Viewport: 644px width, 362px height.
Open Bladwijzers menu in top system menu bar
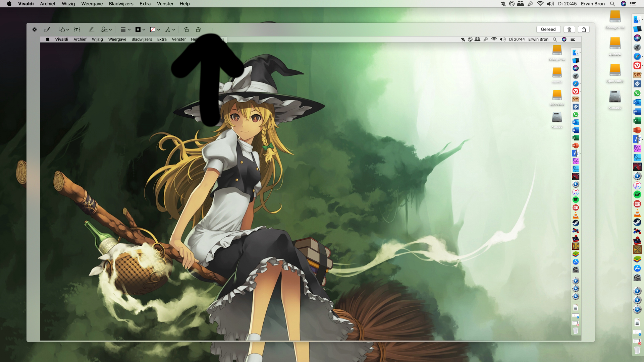121,4
